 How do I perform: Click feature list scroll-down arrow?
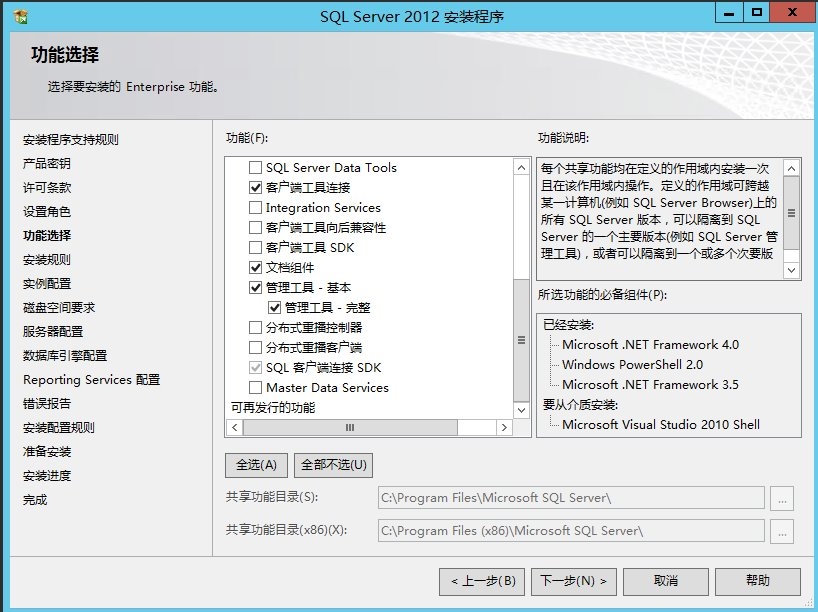click(521, 410)
